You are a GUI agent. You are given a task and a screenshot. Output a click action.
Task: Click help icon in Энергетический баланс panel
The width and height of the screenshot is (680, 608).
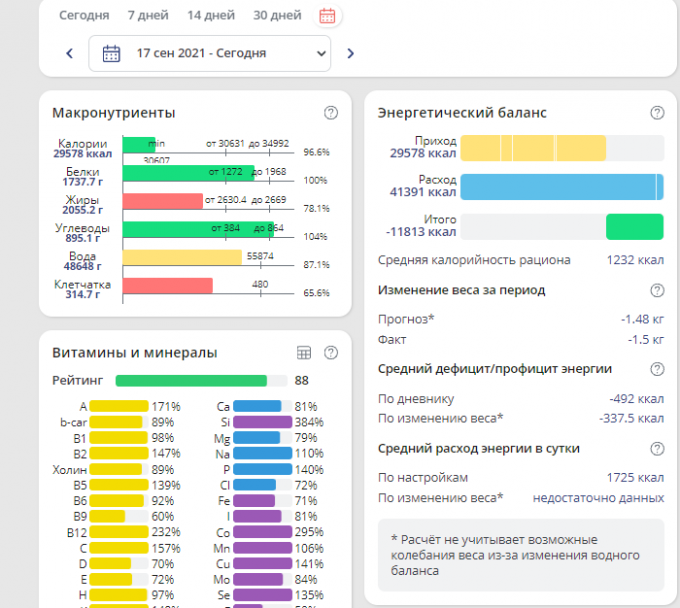(x=657, y=113)
